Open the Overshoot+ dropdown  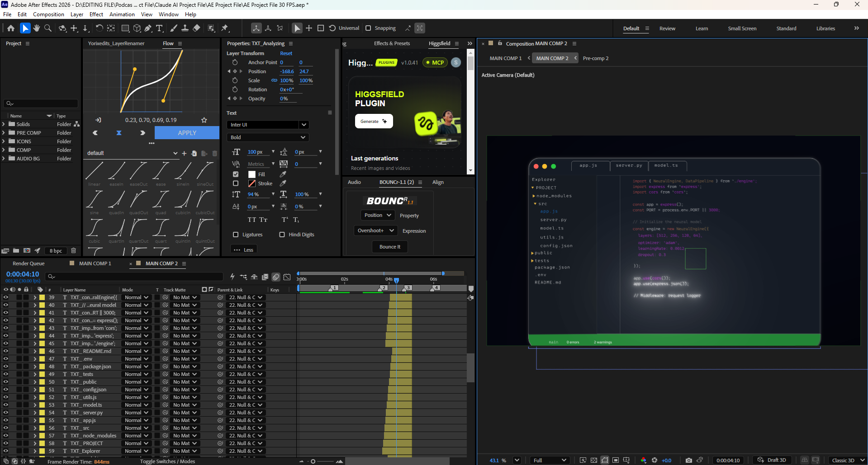[375, 230]
